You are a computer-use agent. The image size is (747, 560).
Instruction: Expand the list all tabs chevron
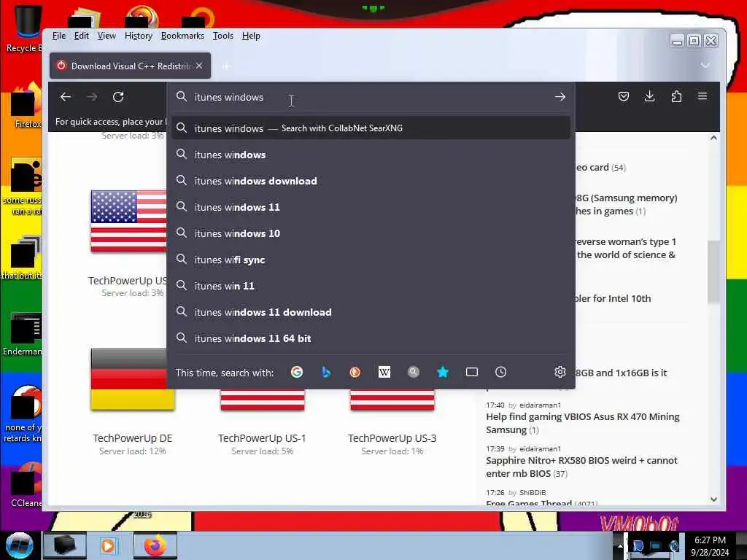pos(705,65)
